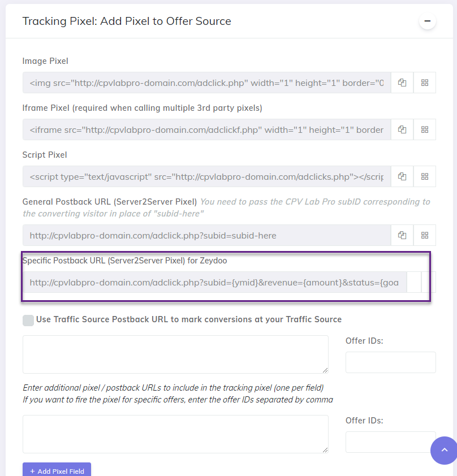Viewport: 457px width, 476px height.
Task: Click the Add Pixel Field button
Action: tap(57, 470)
